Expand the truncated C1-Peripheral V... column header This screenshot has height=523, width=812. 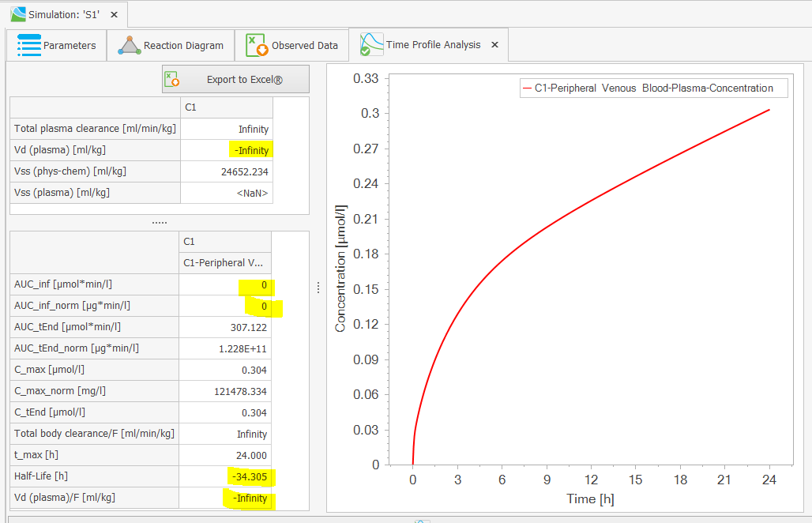click(x=224, y=262)
